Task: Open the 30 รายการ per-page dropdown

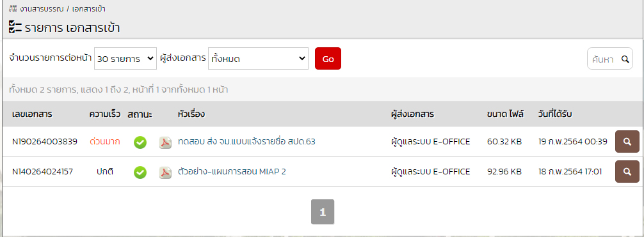Action: pyautogui.click(x=125, y=59)
